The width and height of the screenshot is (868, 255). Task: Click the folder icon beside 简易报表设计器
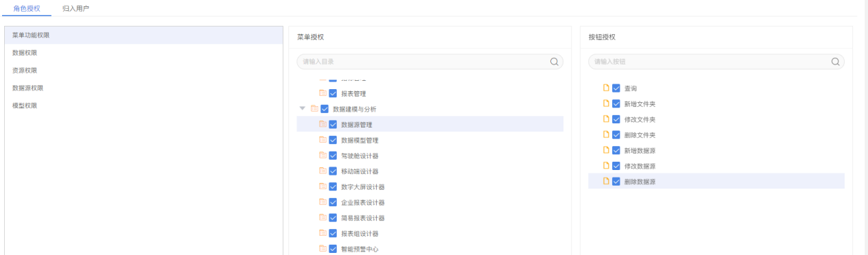(x=322, y=218)
